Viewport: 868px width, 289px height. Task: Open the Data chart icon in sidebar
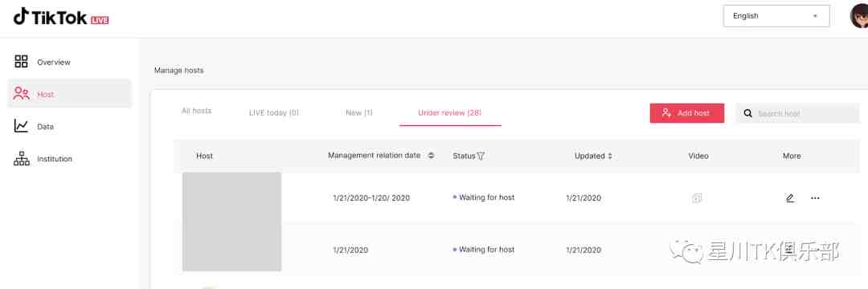(21, 126)
